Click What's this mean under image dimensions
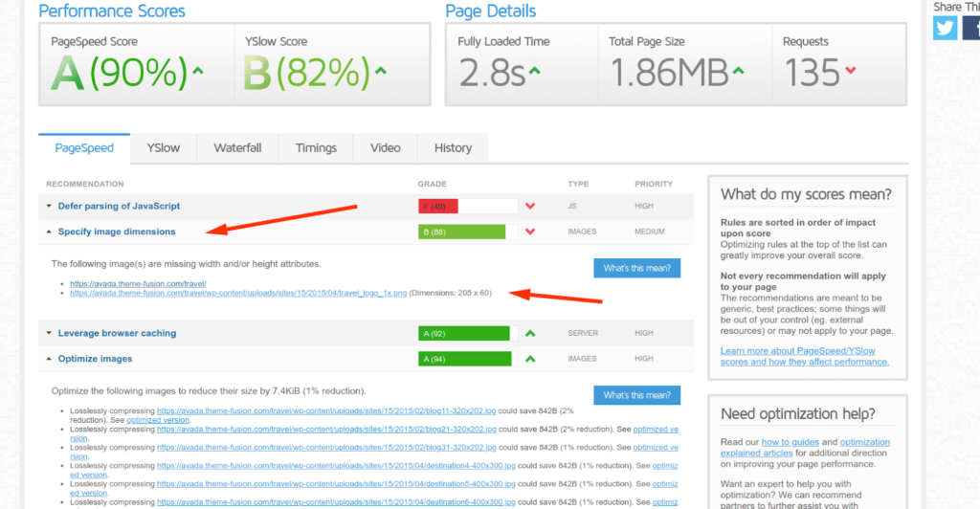The image size is (980, 509). (x=636, y=268)
